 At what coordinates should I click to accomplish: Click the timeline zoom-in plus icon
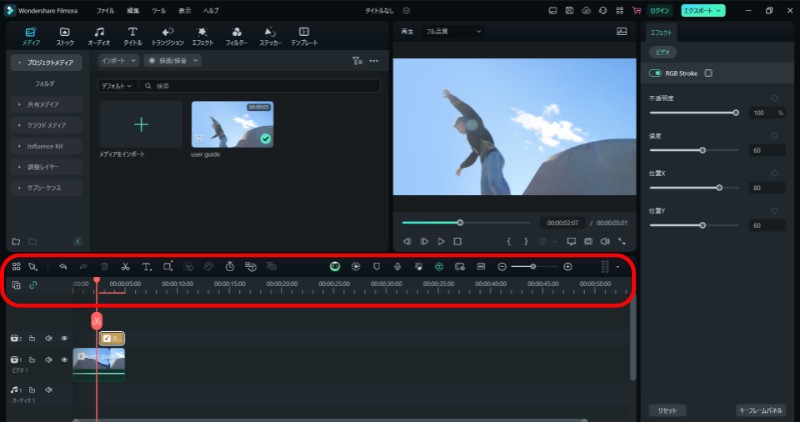(x=568, y=267)
